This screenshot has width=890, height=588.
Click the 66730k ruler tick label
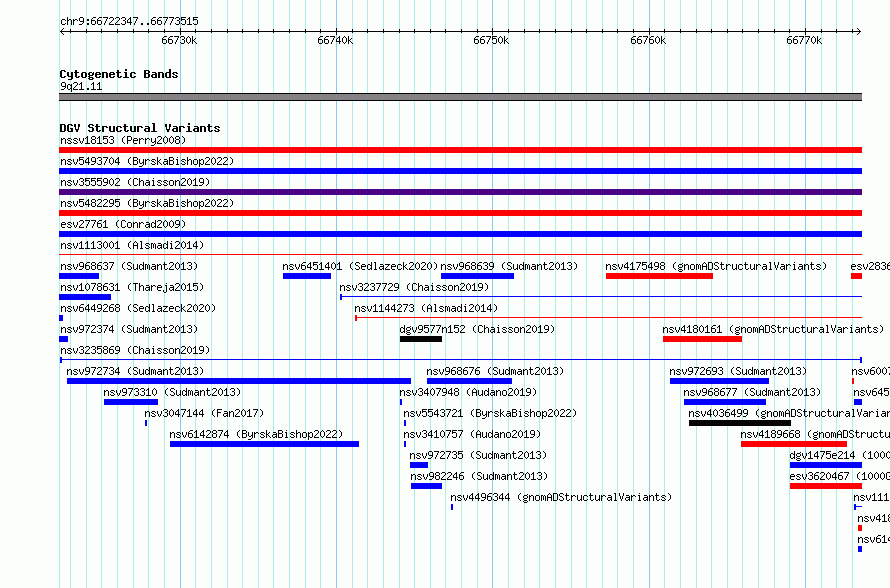pyautogui.click(x=179, y=40)
